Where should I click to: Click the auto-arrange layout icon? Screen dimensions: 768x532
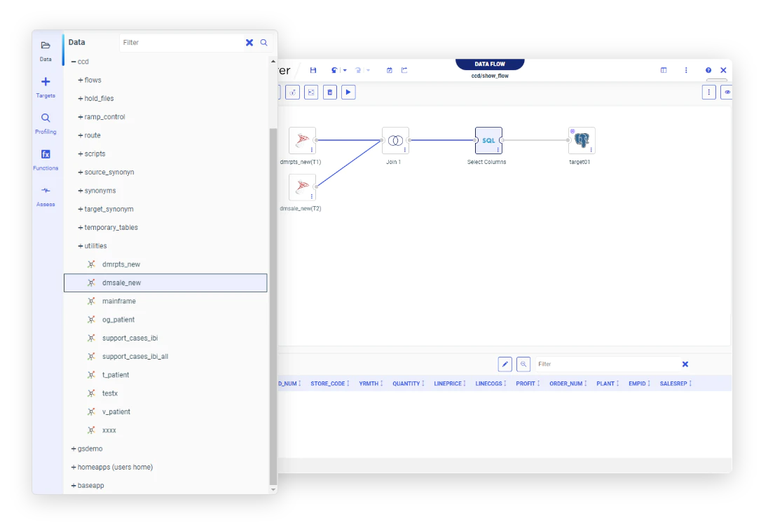[311, 92]
